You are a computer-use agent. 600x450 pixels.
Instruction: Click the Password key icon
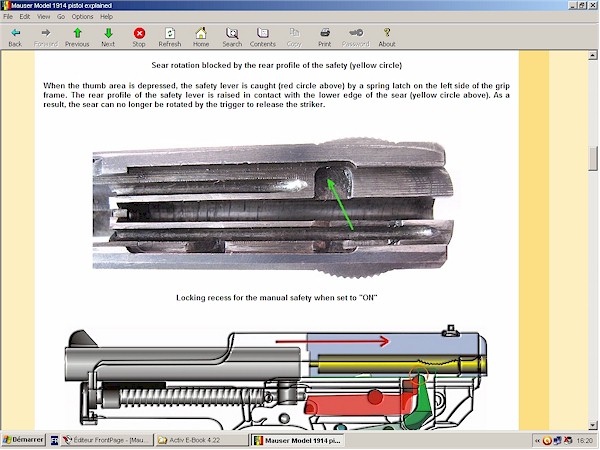(x=356, y=37)
